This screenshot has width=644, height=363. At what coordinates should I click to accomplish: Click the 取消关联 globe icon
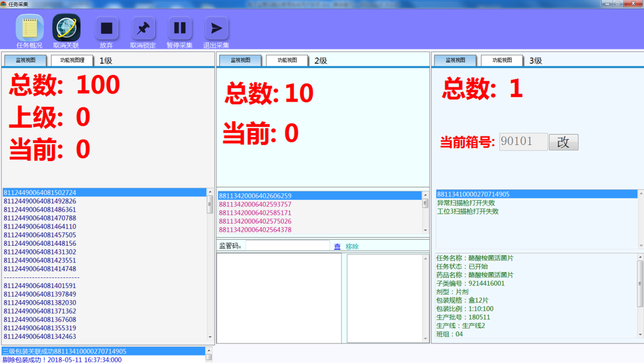[66, 28]
